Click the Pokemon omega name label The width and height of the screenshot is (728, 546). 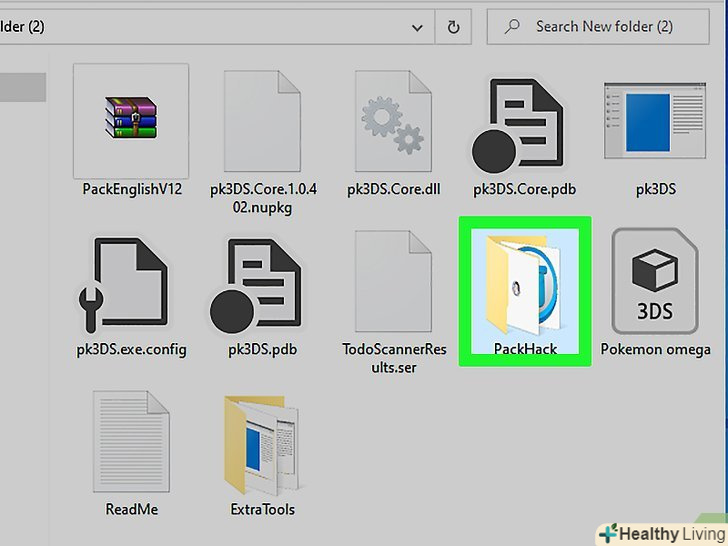pos(656,349)
